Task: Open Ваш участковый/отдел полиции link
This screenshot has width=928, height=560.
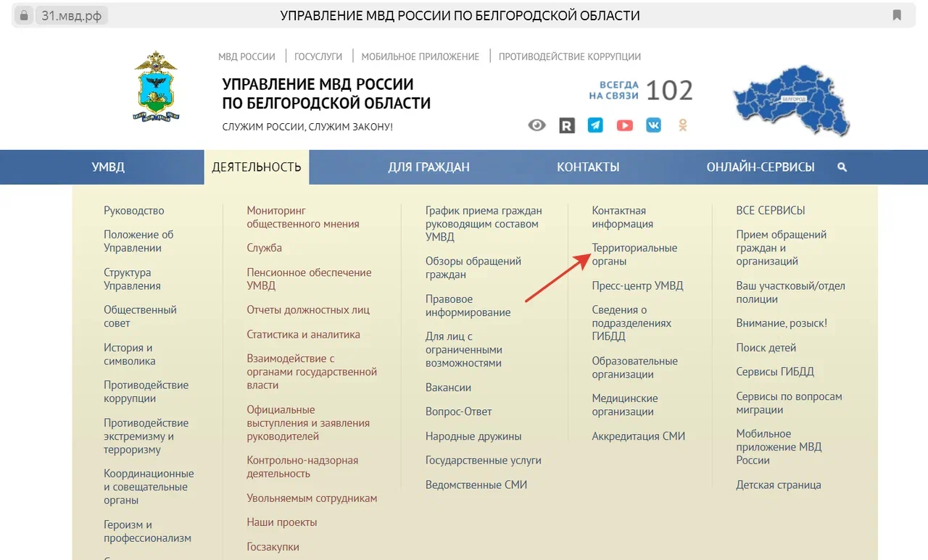Action: (790, 292)
